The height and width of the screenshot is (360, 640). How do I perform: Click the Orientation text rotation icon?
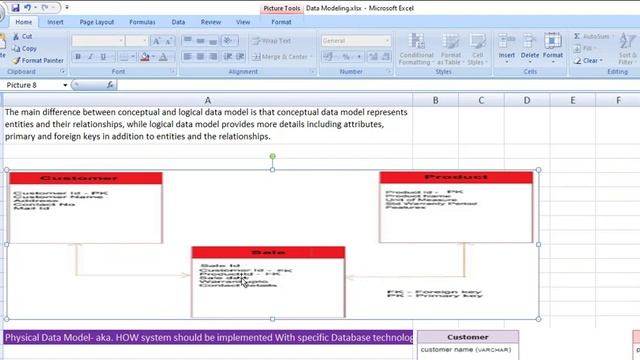[228, 40]
